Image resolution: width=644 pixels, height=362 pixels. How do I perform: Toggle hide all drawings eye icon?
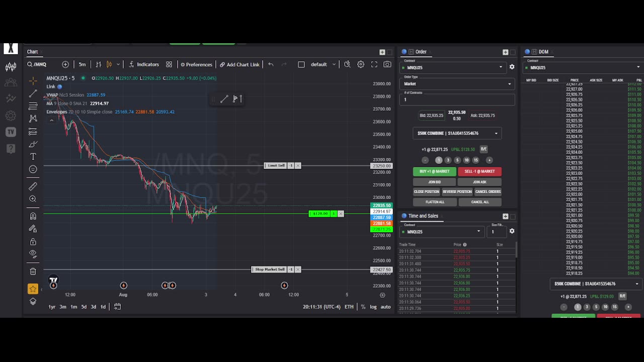tap(33, 254)
